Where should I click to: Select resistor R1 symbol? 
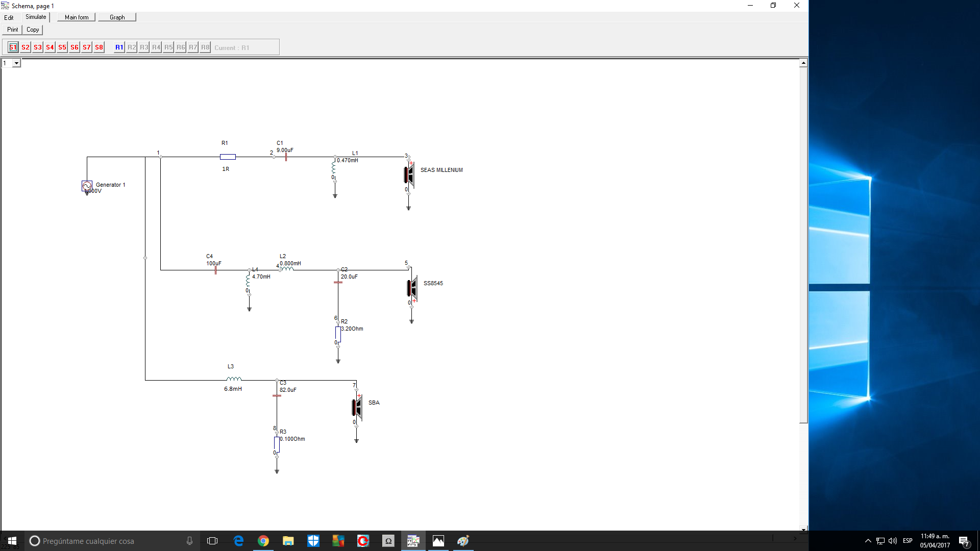(228, 157)
